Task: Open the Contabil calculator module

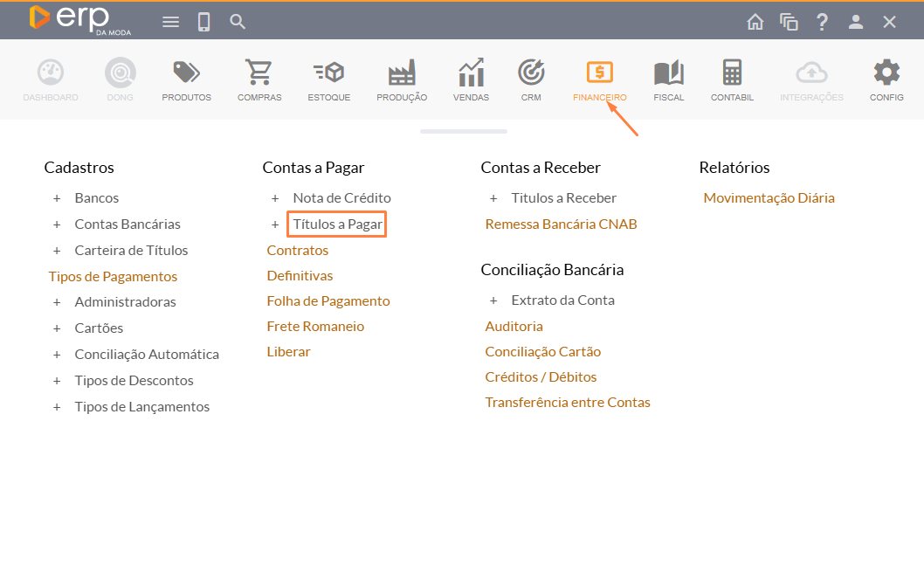Action: (732, 73)
